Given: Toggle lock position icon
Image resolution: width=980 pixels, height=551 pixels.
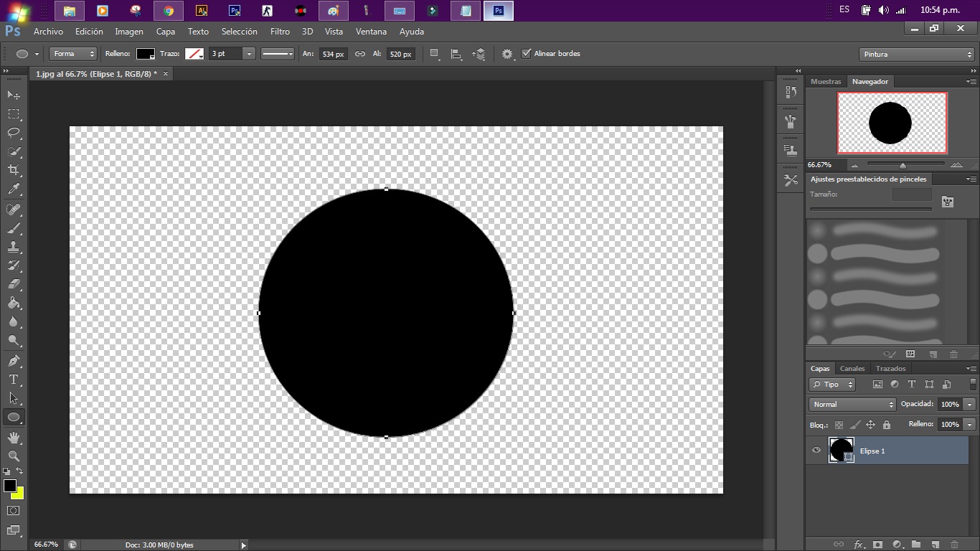Looking at the screenshot, I should pos(870,425).
